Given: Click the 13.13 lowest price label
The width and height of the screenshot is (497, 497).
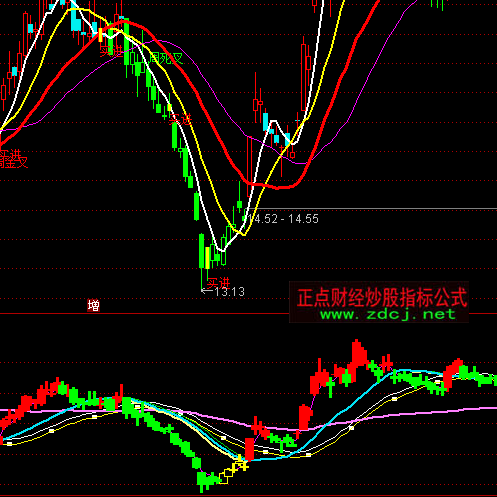Looking at the screenshot, I should tap(230, 292).
